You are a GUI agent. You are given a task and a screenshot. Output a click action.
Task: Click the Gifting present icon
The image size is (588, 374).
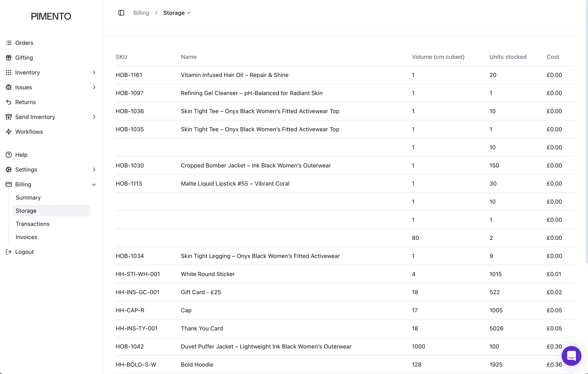click(9, 58)
